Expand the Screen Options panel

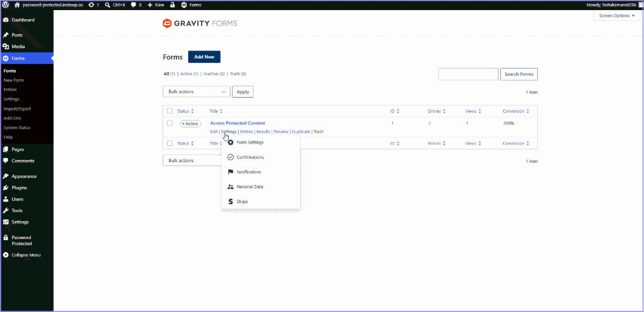(617, 16)
